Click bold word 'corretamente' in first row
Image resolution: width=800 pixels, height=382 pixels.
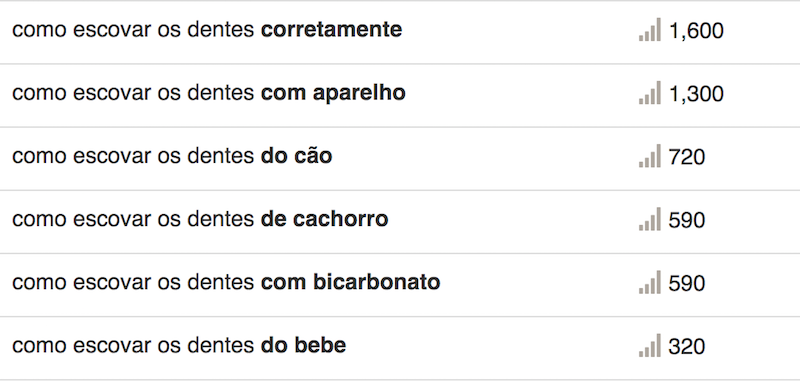point(332,30)
